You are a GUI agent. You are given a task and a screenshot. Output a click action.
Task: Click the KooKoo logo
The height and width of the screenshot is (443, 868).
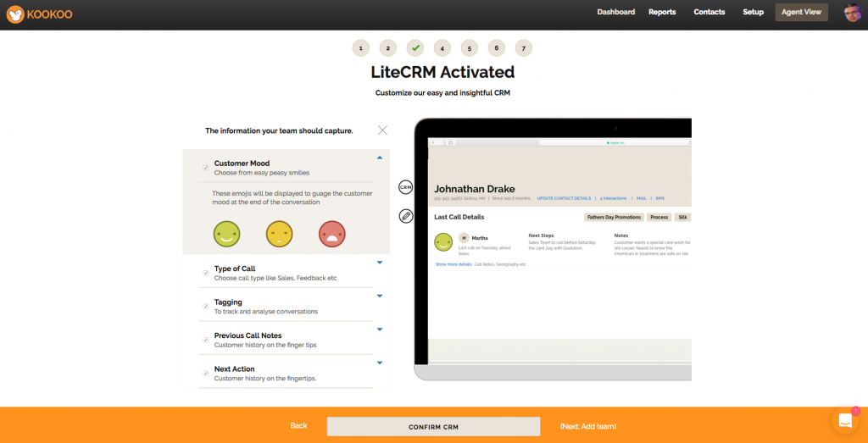click(39, 14)
